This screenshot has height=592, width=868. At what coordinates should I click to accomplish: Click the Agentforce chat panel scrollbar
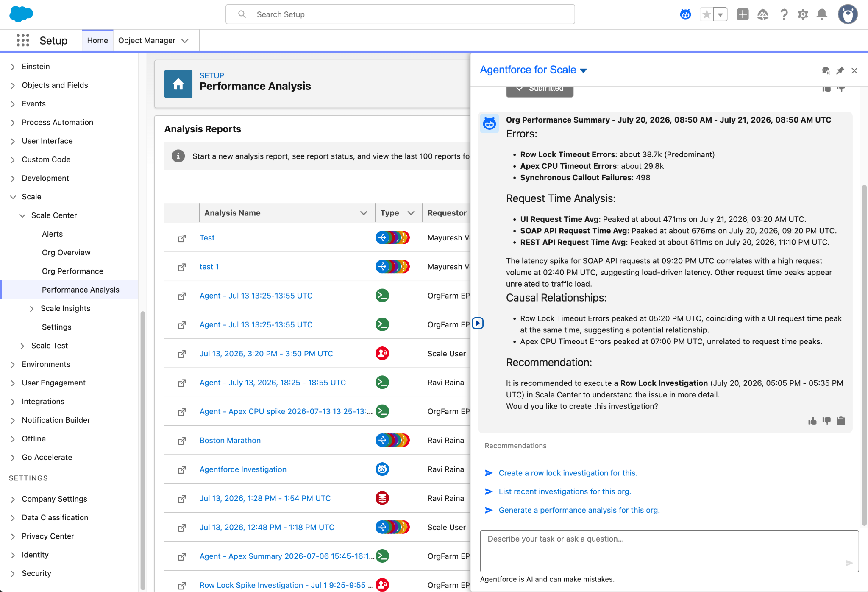click(x=864, y=355)
